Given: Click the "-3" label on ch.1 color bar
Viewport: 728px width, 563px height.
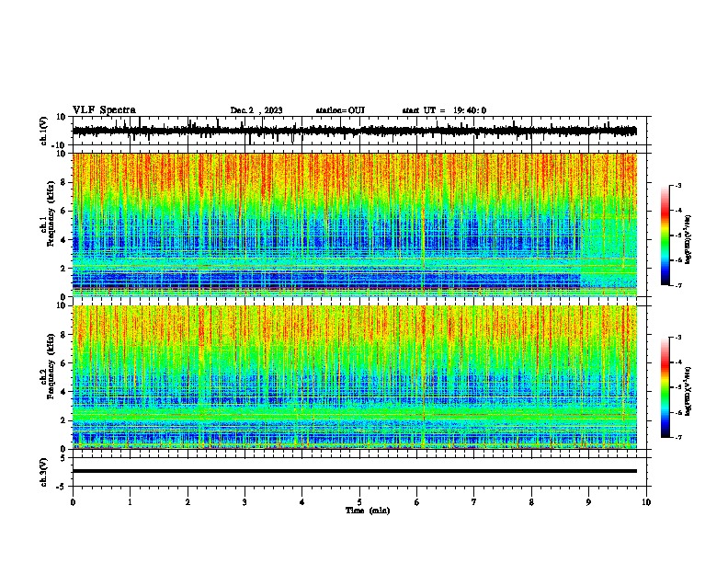Looking at the screenshot, I should [x=678, y=186].
